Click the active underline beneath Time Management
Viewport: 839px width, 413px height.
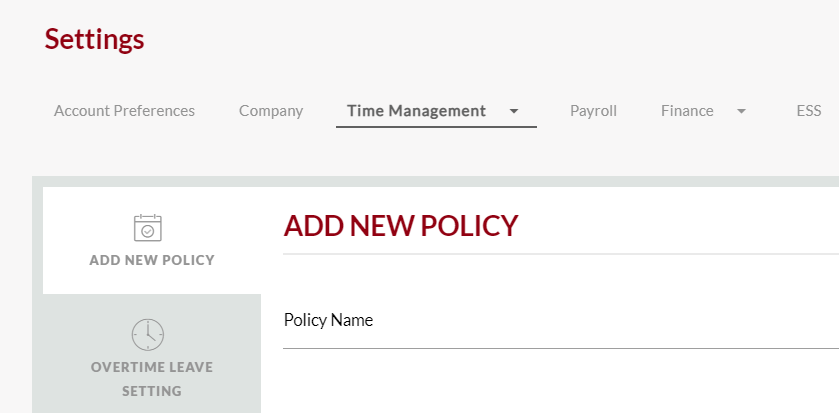coord(436,127)
